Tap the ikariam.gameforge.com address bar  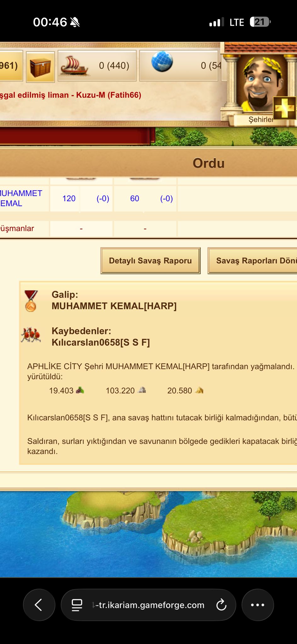tap(148, 605)
